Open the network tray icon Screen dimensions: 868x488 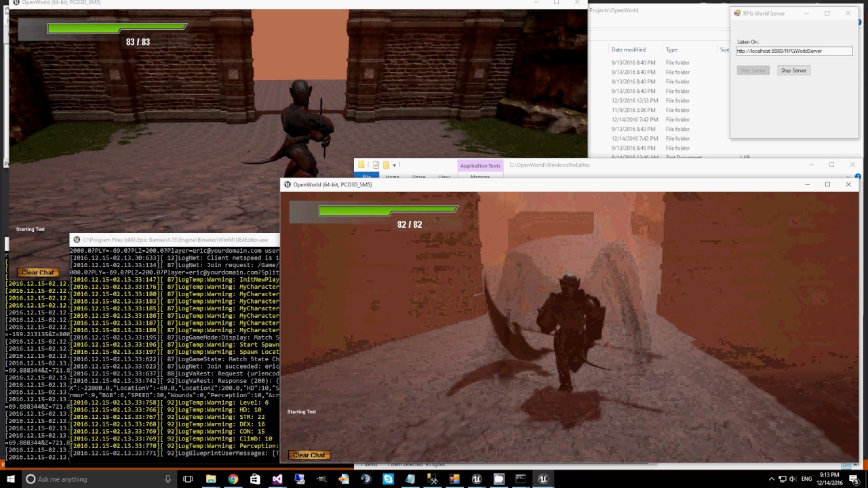[x=781, y=479]
